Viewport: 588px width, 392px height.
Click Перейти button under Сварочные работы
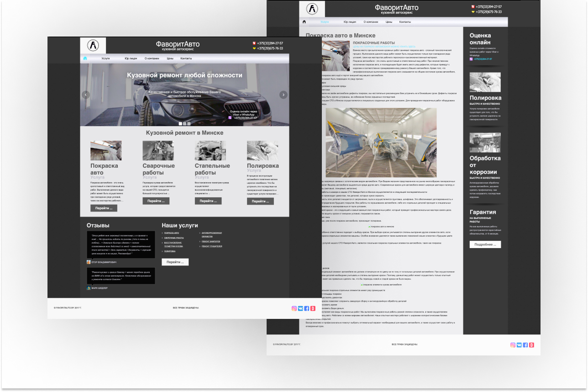(156, 201)
